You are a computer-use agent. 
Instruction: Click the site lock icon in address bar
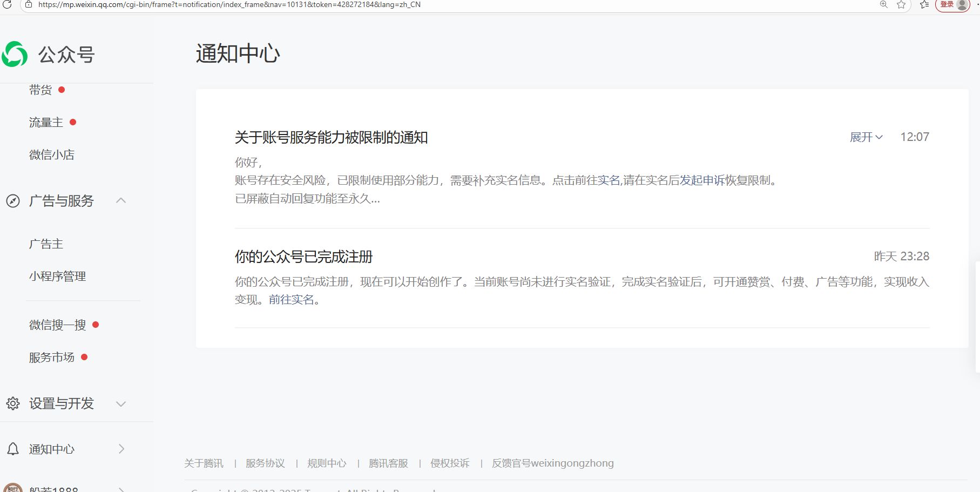click(29, 4)
